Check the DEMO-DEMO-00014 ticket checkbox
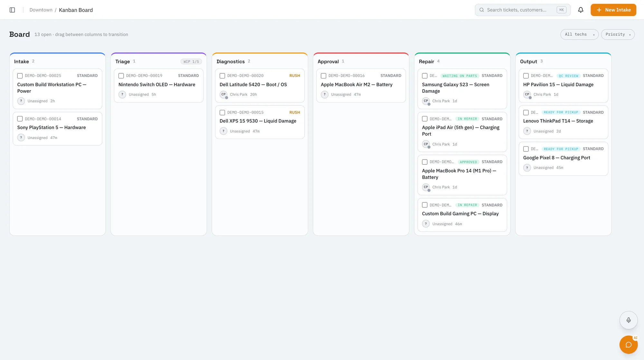The width and height of the screenshot is (644, 360). [x=20, y=119]
